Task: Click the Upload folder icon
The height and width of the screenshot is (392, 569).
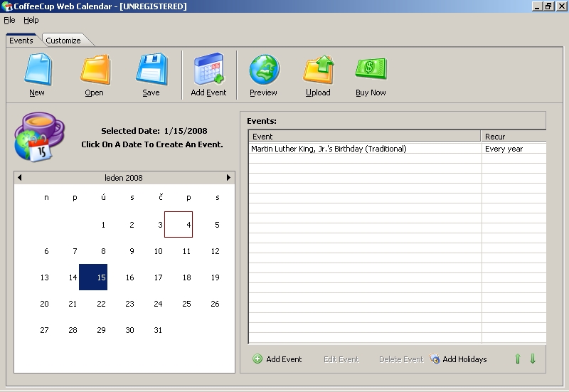Action: 318,69
